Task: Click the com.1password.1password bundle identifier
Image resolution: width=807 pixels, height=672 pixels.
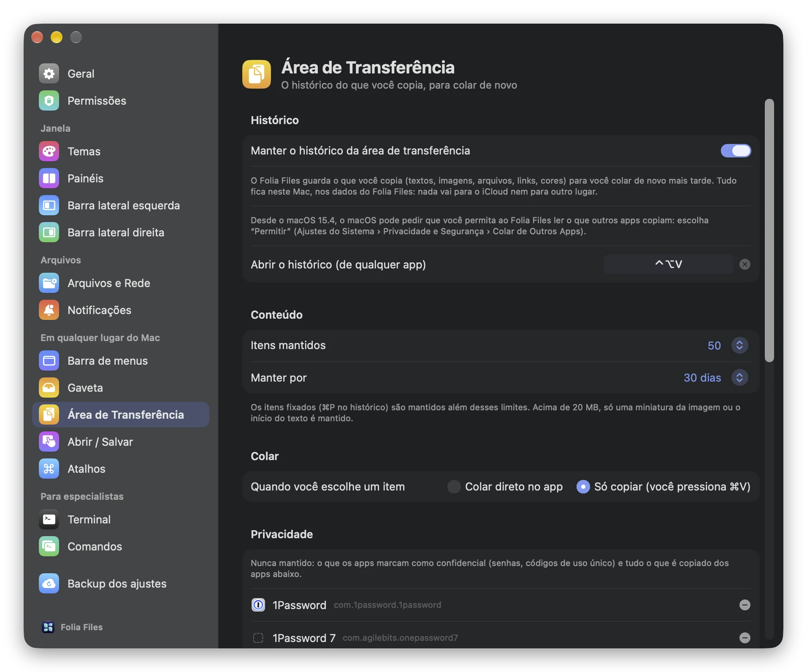Action: [387, 605]
